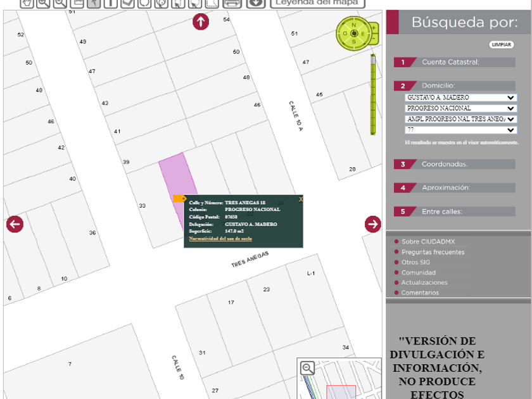
Task: Close the parcel info popup
Action: click(301, 199)
